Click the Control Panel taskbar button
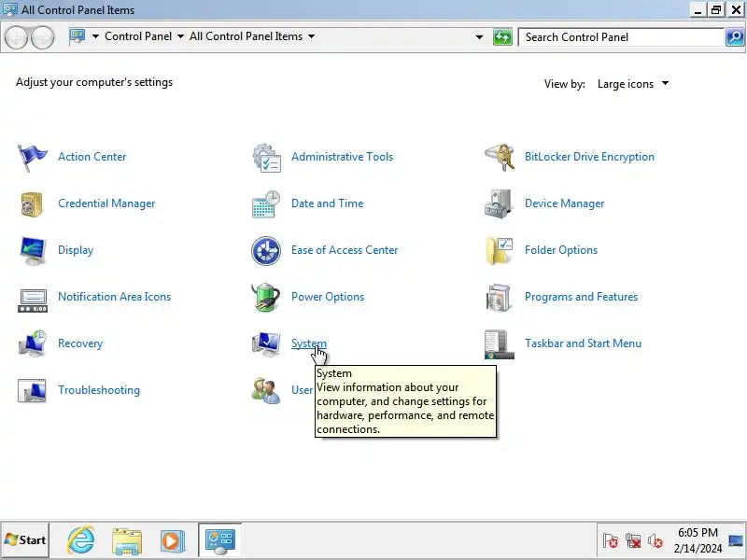Image resolution: width=747 pixels, height=560 pixels. pos(219,540)
